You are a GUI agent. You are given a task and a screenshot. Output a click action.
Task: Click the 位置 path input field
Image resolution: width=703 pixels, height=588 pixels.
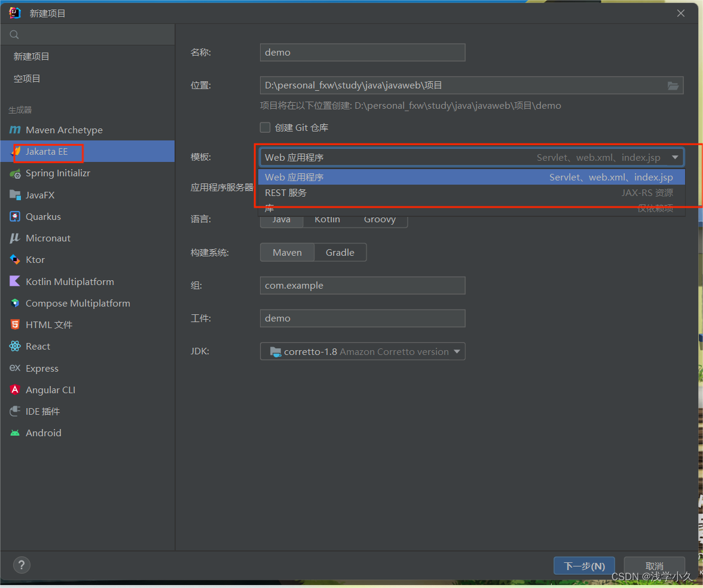(x=472, y=85)
